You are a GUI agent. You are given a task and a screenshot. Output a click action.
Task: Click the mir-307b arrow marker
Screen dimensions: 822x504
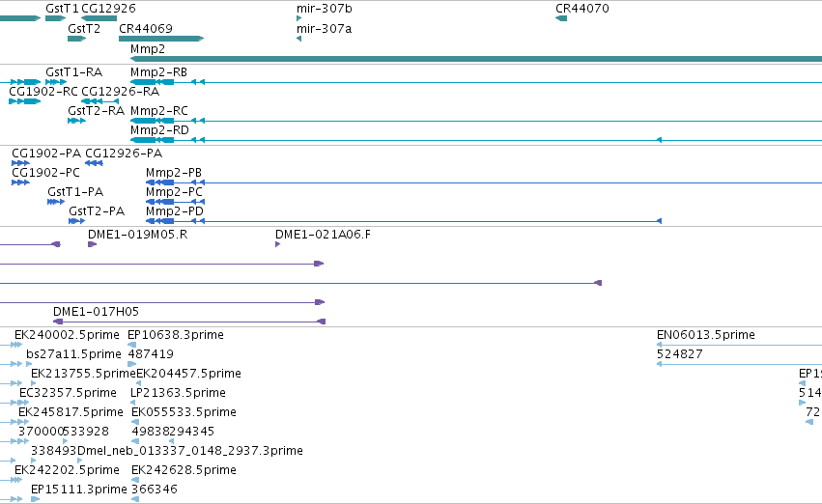coord(299,18)
